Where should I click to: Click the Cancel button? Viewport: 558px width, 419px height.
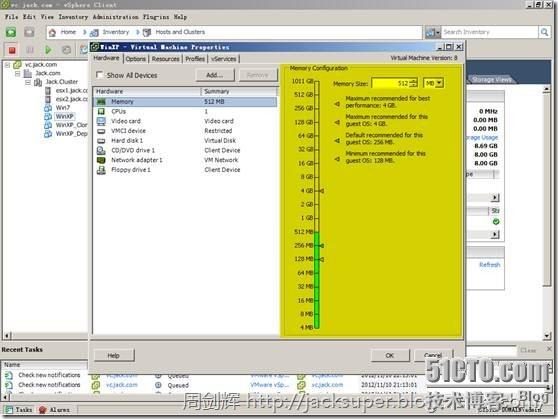click(433, 355)
